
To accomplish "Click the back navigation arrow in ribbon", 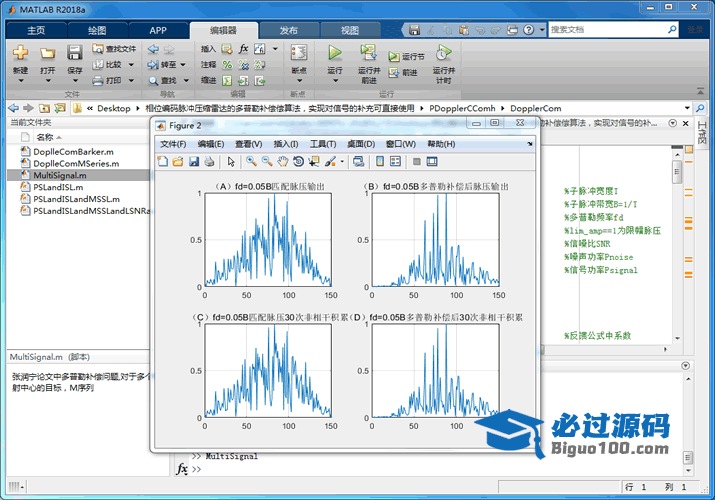I will click(153, 49).
